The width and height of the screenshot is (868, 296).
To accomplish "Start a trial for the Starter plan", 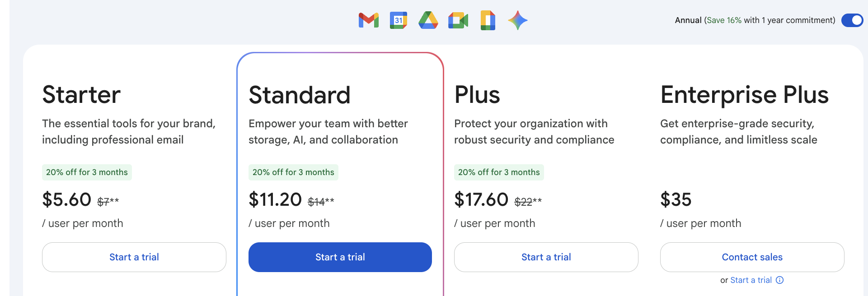I will (134, 257).
